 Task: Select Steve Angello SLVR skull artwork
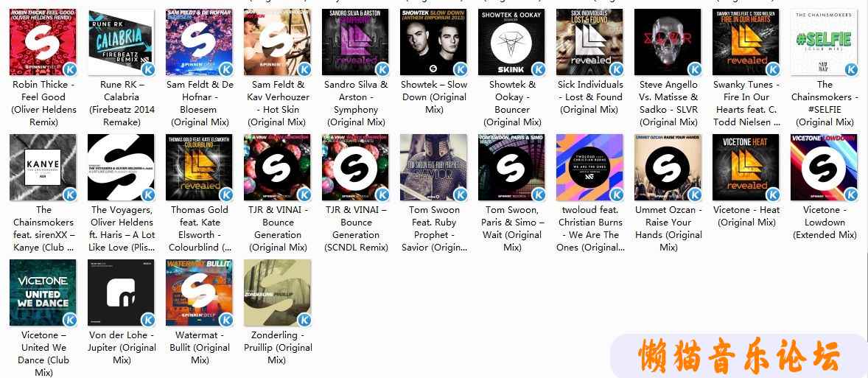point(668,42)
